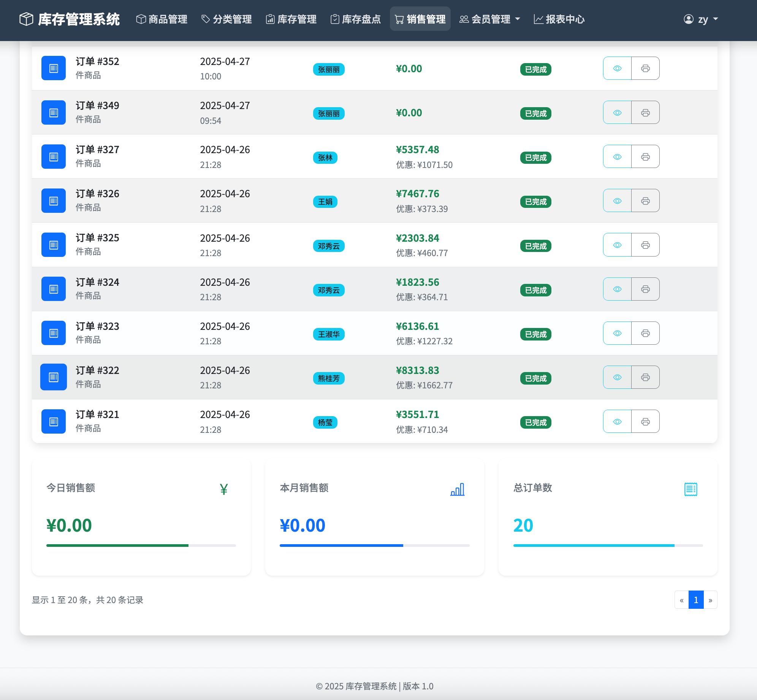Click the yen icon in today's sales card
The image size is (757, 700).
[x=224, y=489]
